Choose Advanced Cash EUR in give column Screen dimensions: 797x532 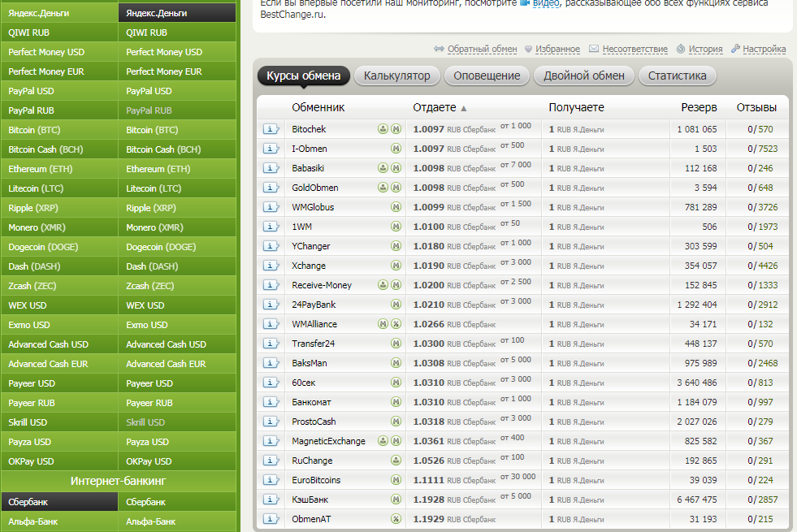coord(59,364)
